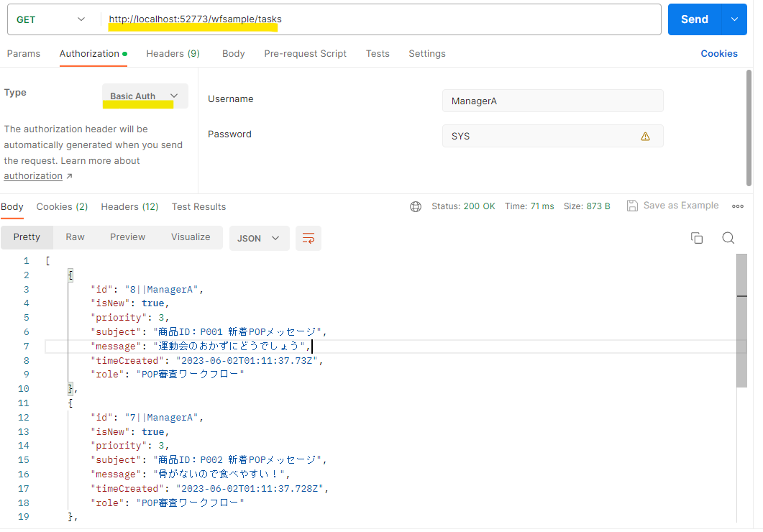Click the role value on line 18
The image size is (763, 532).
191,503
